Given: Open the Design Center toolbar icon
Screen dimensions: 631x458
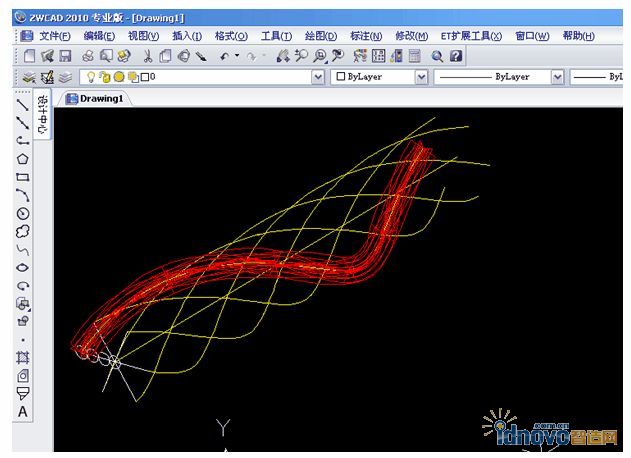Looking at the screenshot, I should [378, 56].
